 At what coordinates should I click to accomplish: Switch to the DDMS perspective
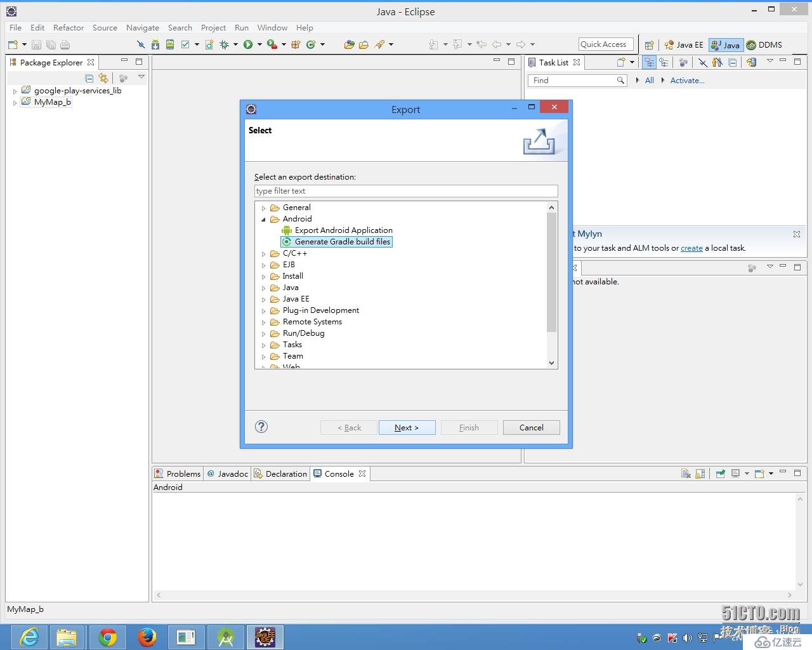coord(764,45)
